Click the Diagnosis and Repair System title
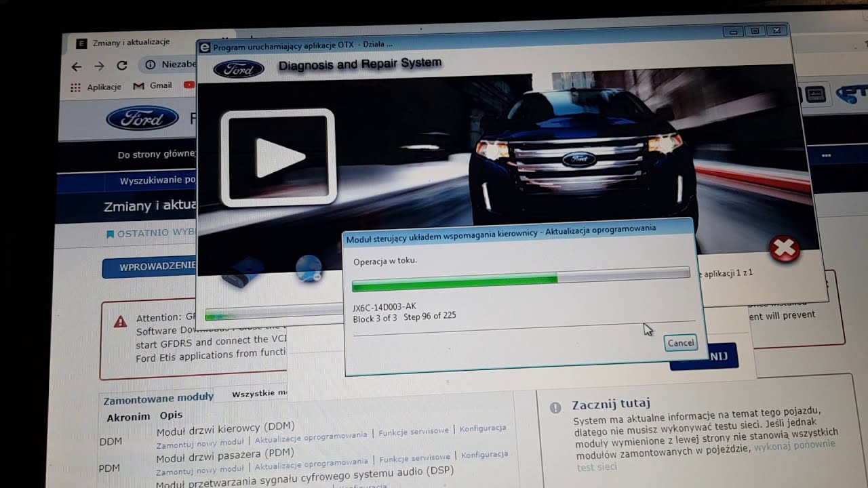Viewport: 868px width, 488px height. (x=360, y=64)
